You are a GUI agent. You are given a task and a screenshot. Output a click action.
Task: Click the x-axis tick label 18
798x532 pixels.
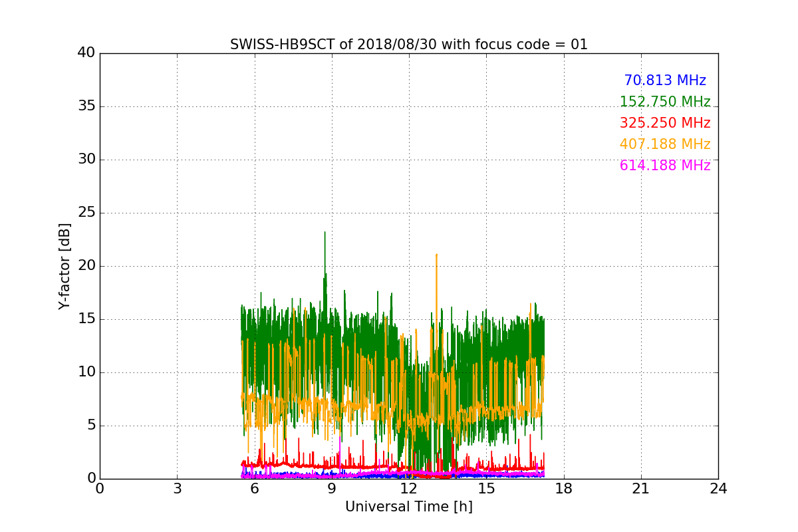point(564,489)
